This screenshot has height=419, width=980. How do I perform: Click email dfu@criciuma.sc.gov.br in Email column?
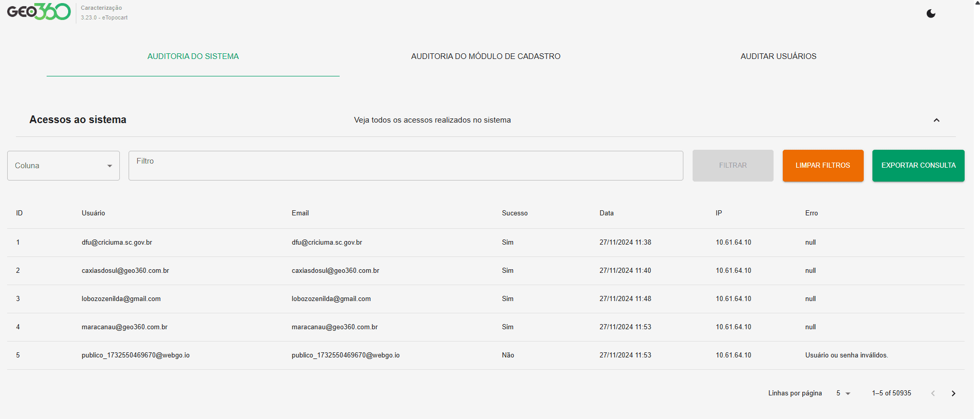click(x=327, y=243)
